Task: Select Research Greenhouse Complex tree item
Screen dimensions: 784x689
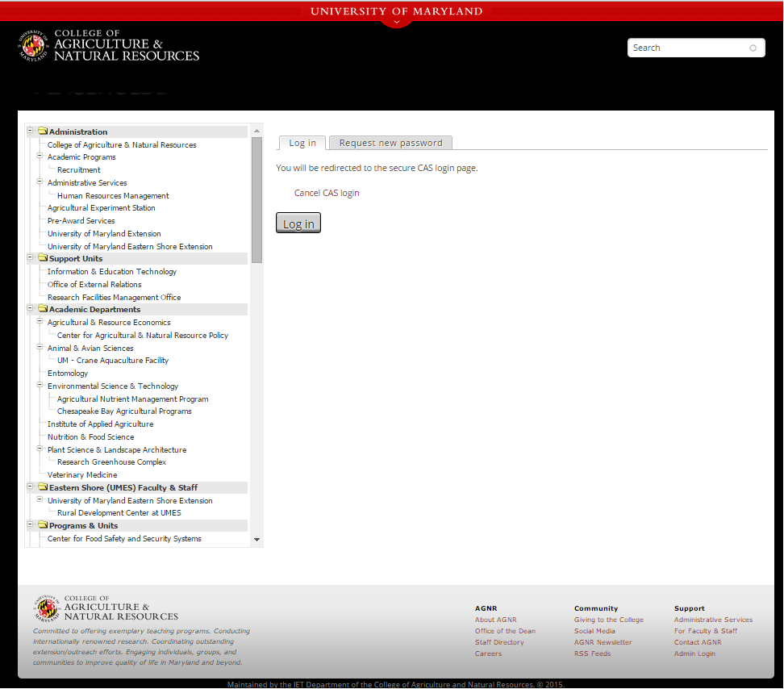Action: pos(111,462)
